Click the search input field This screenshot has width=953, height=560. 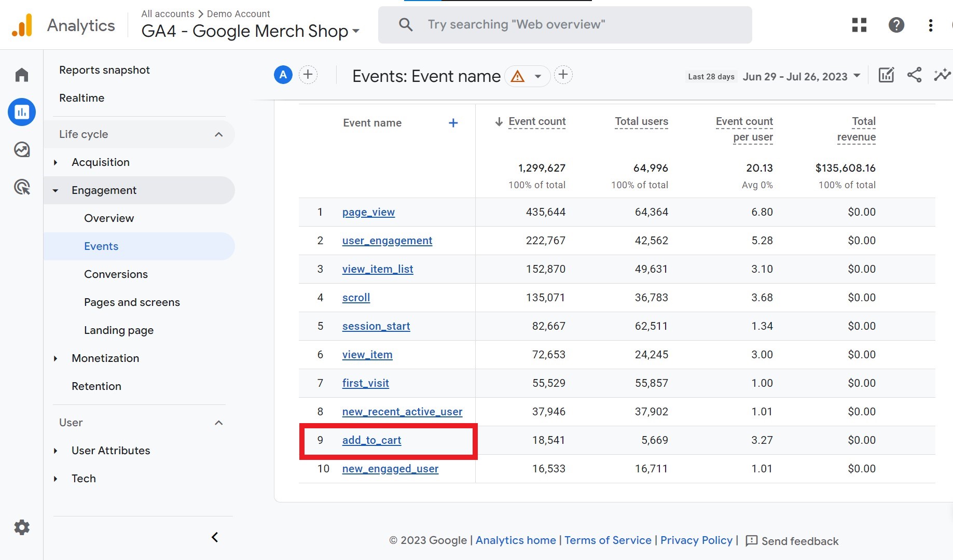pos(565,25)
